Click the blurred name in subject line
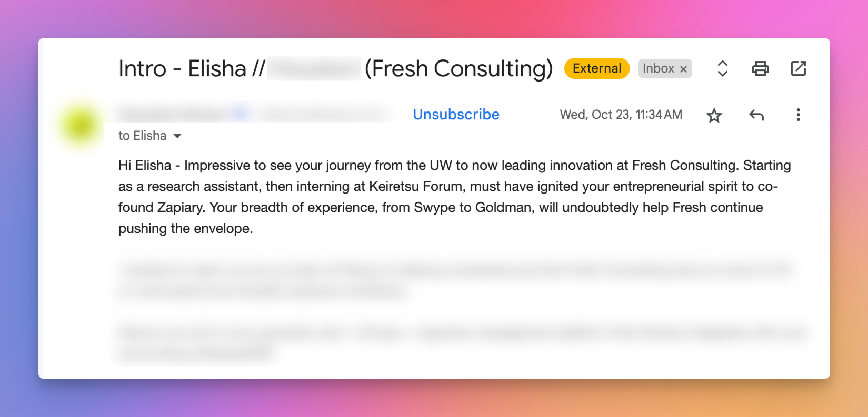Viewport: 868px width, 417px height. (314, 69)
